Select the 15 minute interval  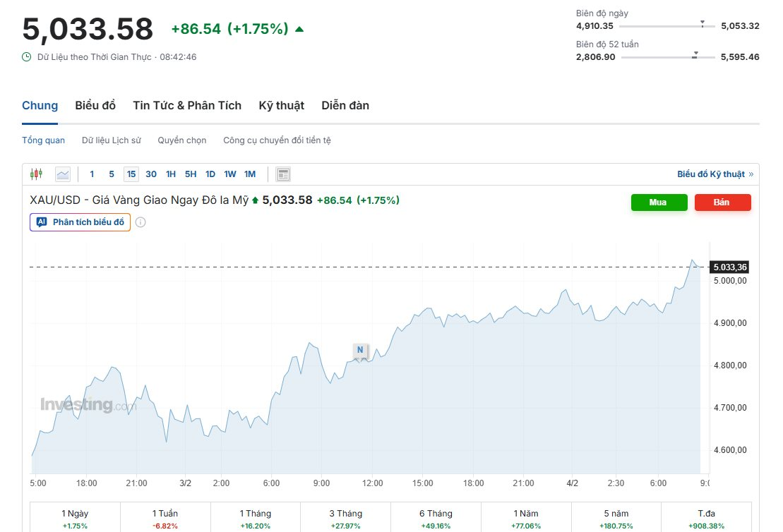[x=131, y=174]
